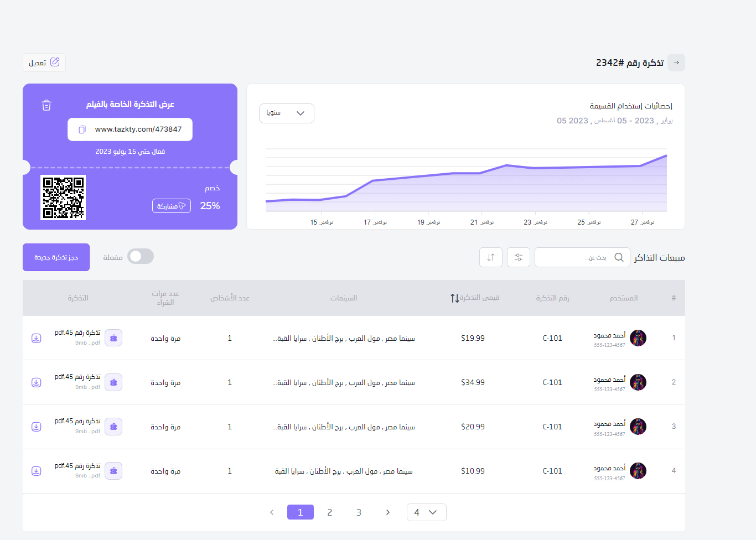Go to the next pagination page arrow

(x=388, y=512)
